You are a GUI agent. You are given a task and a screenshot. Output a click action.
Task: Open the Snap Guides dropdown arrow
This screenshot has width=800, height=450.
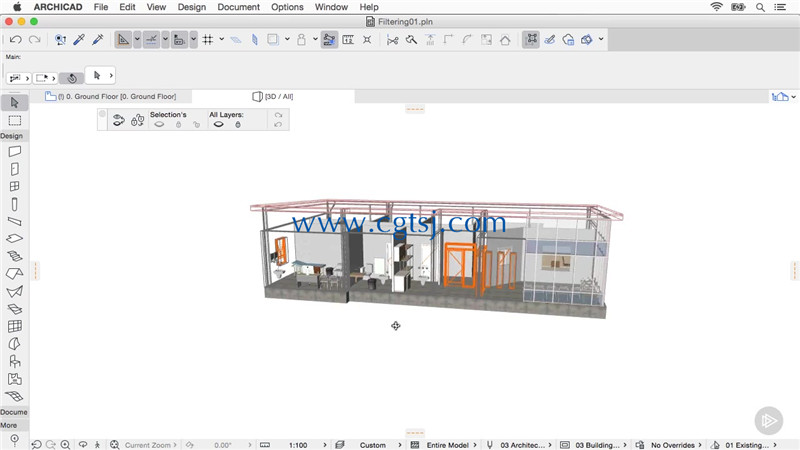165,40
